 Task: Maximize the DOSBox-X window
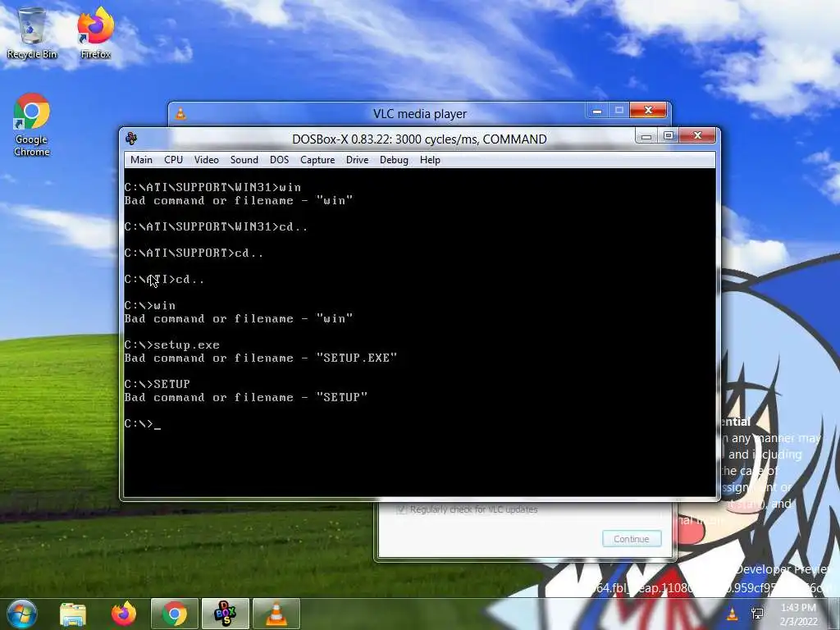click(x=669, y=136)
